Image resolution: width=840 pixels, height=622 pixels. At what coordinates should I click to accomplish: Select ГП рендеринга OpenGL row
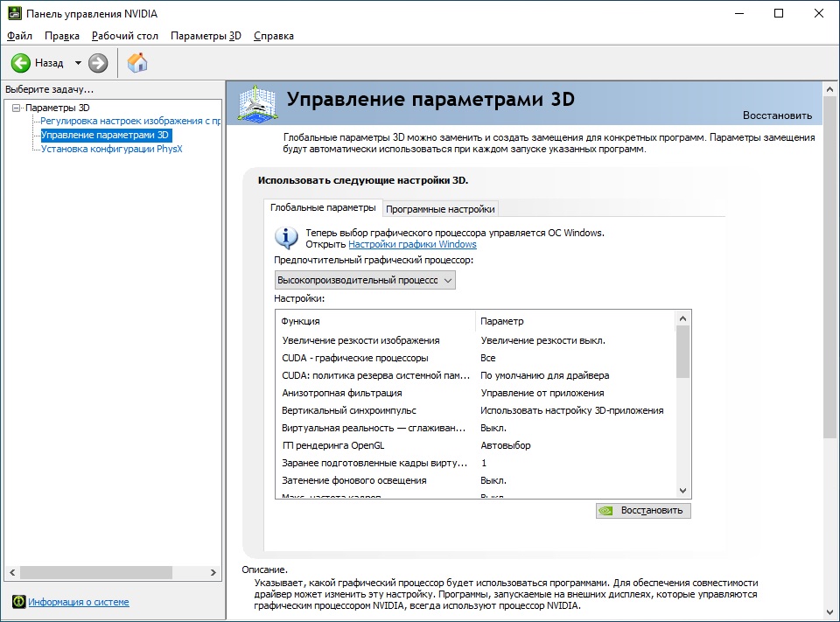(475, 445)
